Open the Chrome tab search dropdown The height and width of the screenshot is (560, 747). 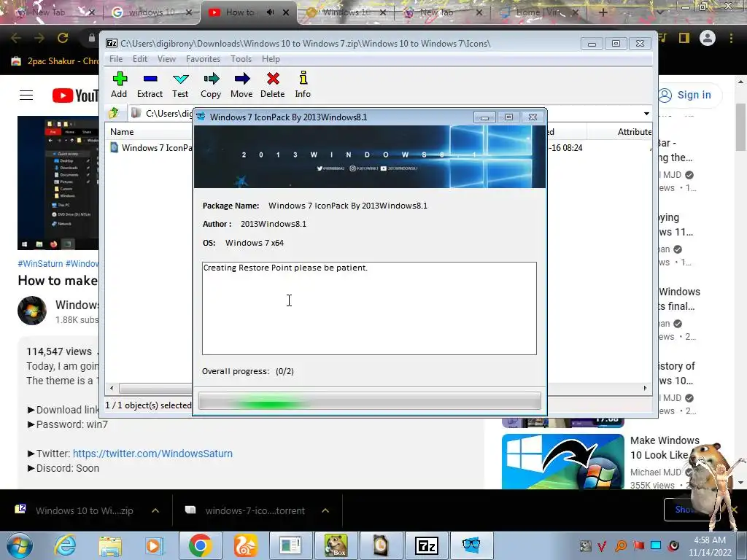click(x=659, y=12)
